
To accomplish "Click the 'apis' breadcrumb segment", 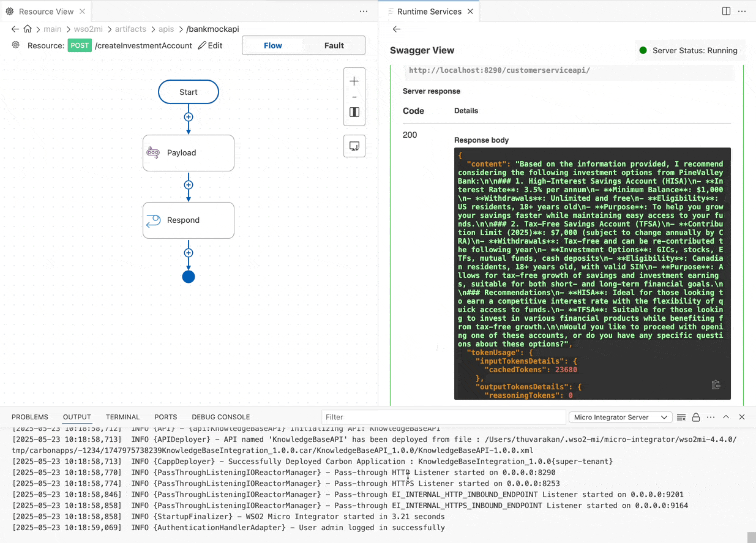I will pyautogui.click(x=167, y=29).
